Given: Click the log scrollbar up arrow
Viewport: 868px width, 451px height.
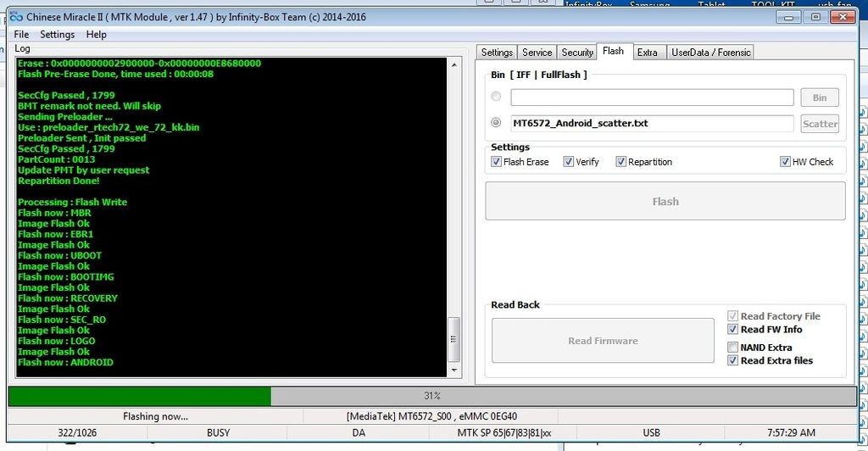Looking at the screenshot, I should coord(454,64).
